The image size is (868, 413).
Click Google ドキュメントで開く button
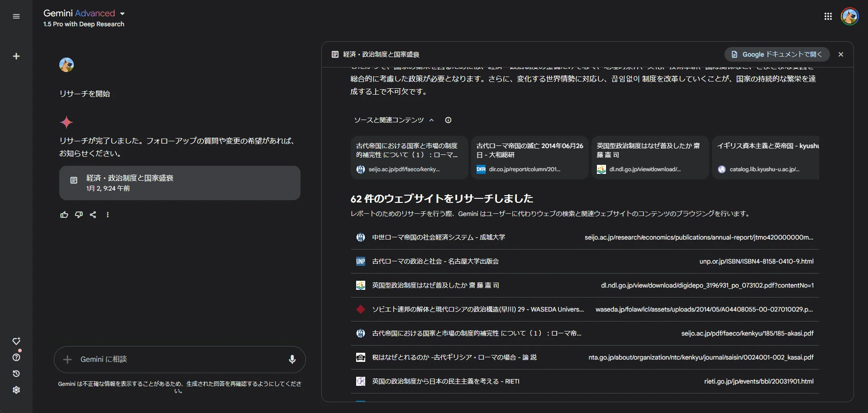(777, 54)
